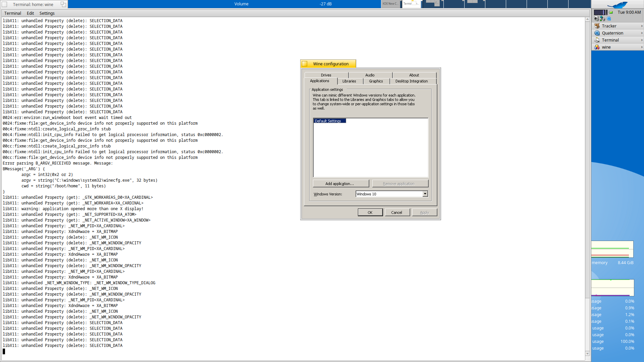Click the winecfg.exe argv string line
This screenshot has width=644, height=362.
tap(90, 180)
